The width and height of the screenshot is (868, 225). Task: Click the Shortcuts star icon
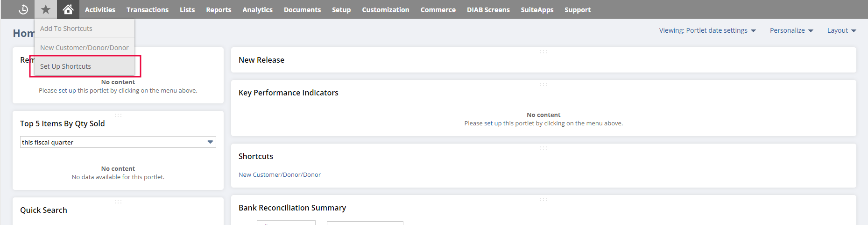46,9
